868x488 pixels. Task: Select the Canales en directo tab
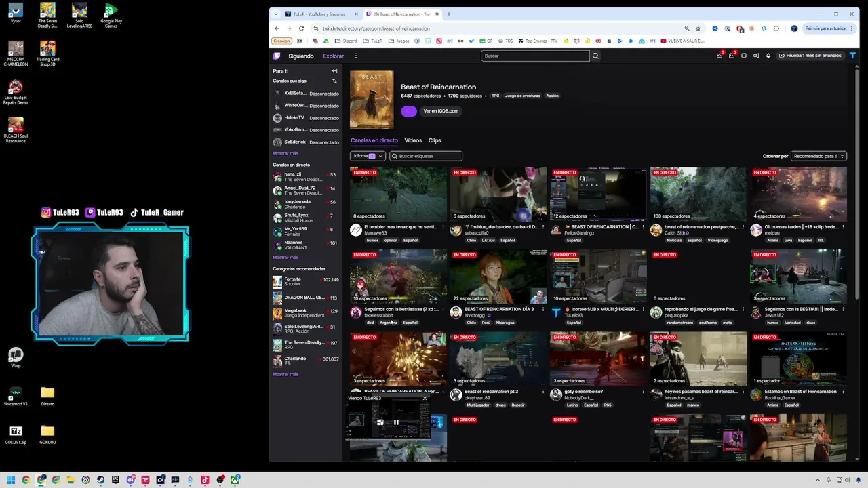tap(374, 140)
